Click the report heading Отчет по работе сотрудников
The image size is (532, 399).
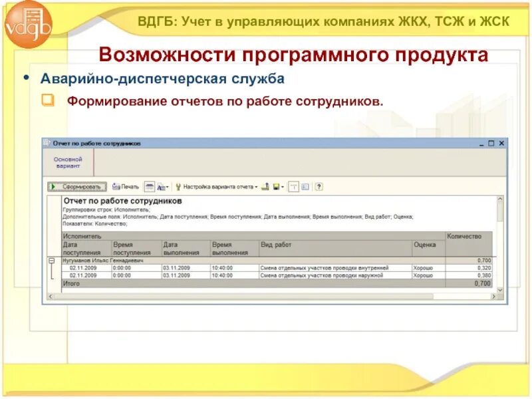pyautogui.click(x=123, y=201)
